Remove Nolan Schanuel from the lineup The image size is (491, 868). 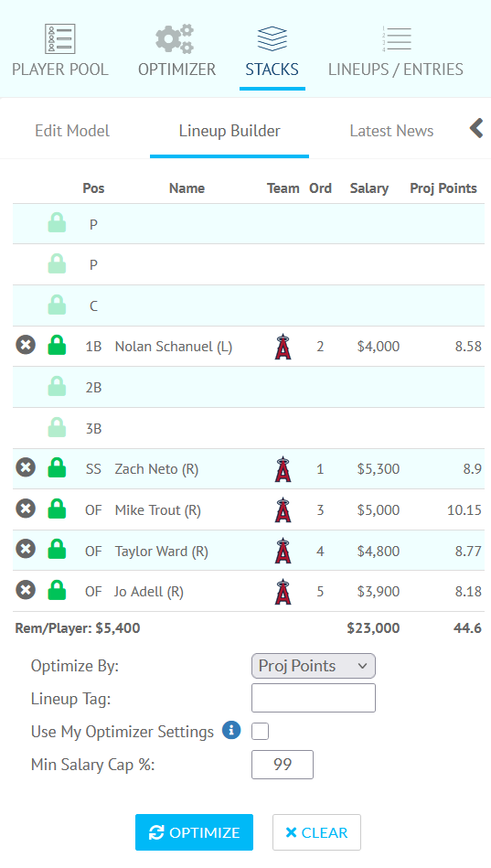(26, 346)
